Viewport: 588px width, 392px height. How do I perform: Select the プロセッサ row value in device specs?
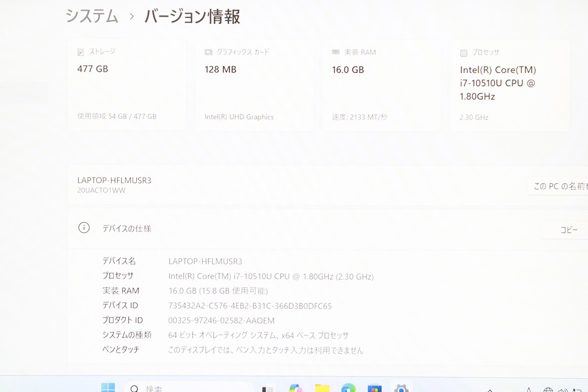pos(271,276)
